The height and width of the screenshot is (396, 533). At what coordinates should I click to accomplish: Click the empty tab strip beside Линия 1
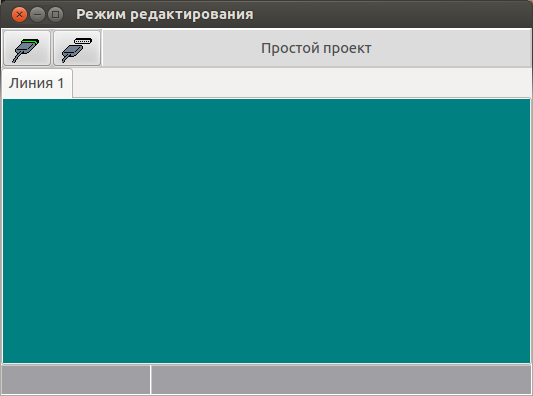click(302, 83)
